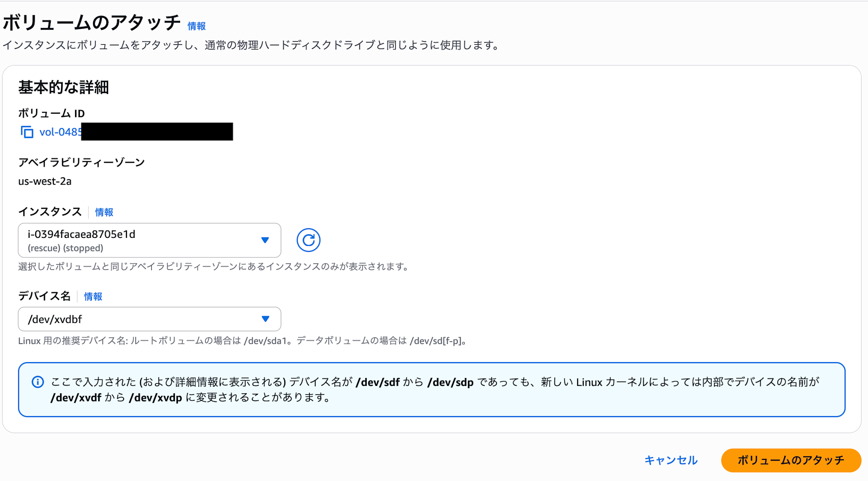The height and width of the screenshot is (481, 868).
Task: Click the vol-0485 volume ID link
Action: 60,132
